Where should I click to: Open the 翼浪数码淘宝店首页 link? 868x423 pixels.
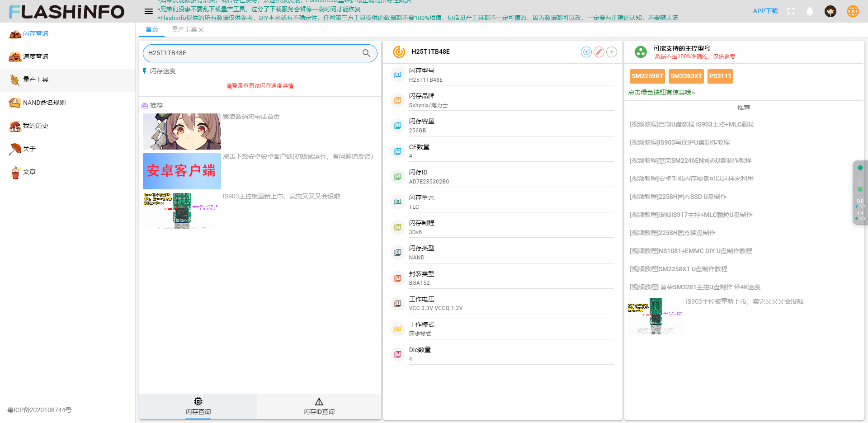pos(251,117)
